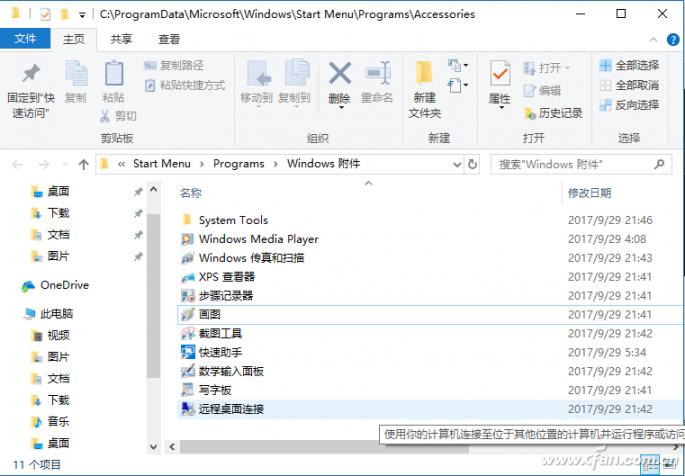The height and width of the screenshot is (476, 685).
Task: Click the horizontal scrollbar left arrow
Action: pos(172,446)
